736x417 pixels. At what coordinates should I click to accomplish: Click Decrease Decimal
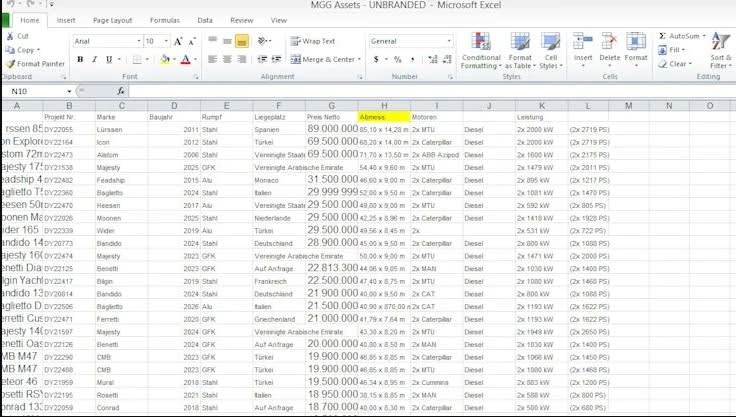(447, 60)
